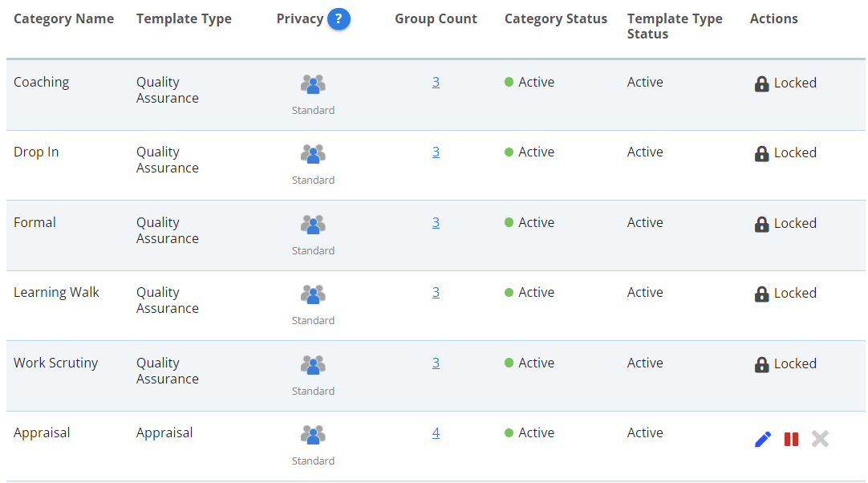This screenshot has height=483, width=868.
Task: Click the Group Count column header
Action: (436, 18)
